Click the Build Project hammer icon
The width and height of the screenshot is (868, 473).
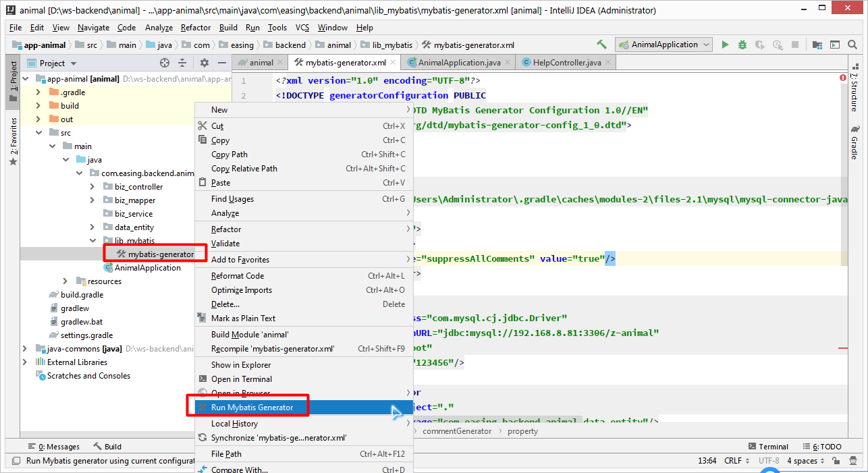(602, 45)
